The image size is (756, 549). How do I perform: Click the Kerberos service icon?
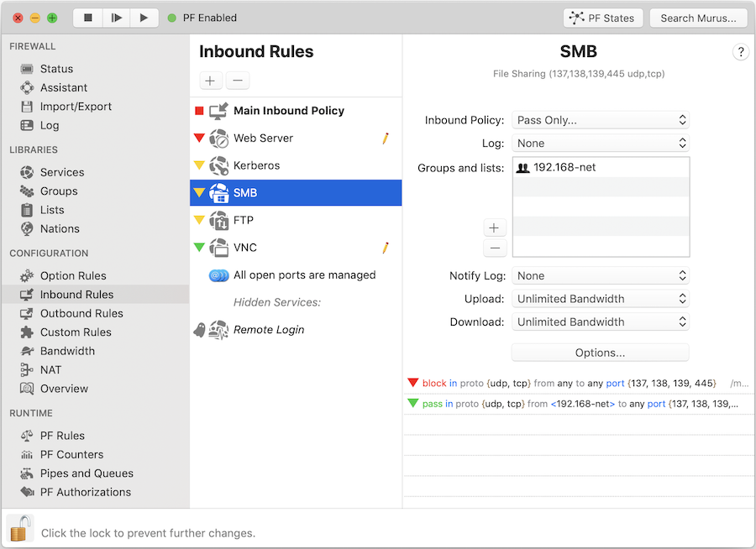point(219,166)
